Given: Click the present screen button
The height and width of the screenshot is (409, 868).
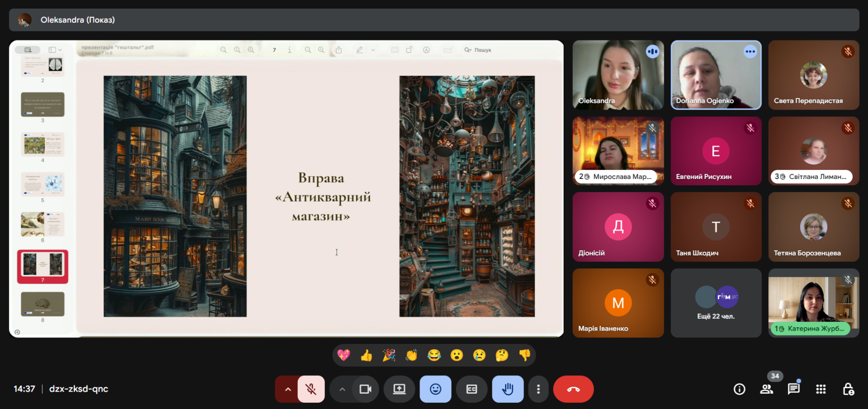Looking at the screenshot, I should (x=399, y=389).
